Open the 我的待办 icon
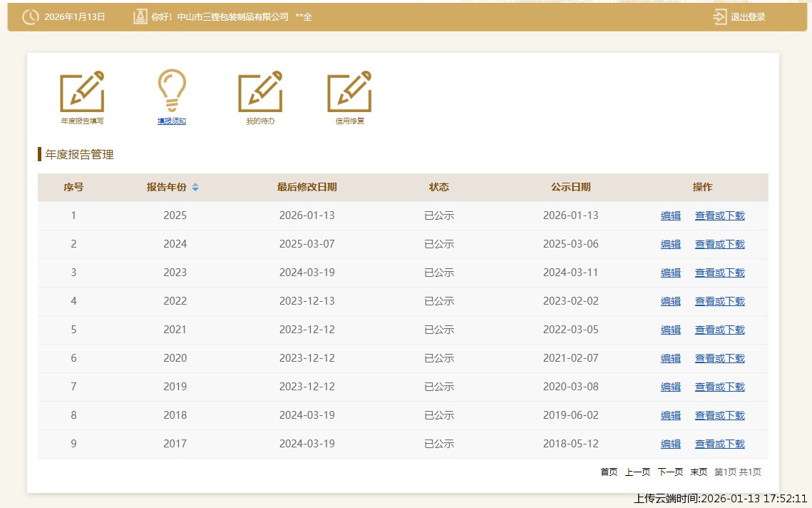 coord(260,92)
